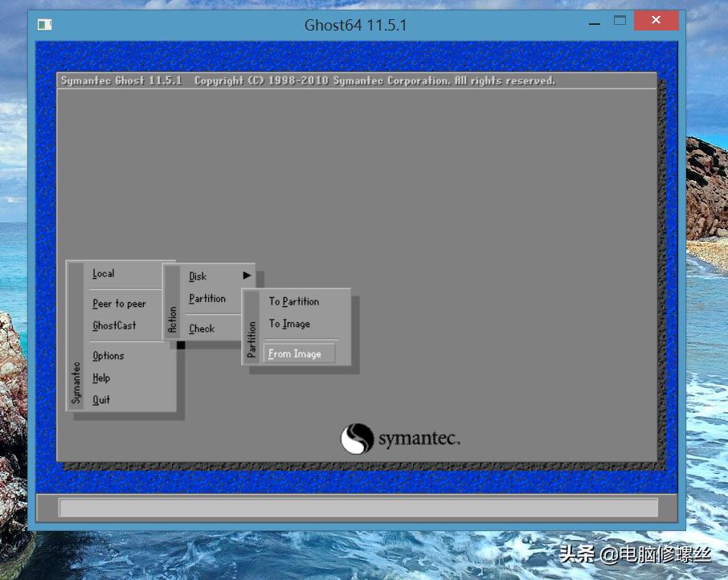
Task: Select Partition in Action menu
Action: pos(207,299)
